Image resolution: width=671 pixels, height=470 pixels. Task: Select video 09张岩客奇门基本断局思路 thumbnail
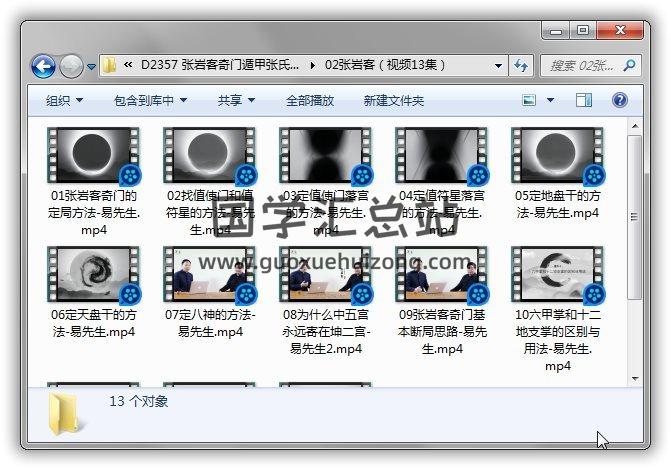442,274
